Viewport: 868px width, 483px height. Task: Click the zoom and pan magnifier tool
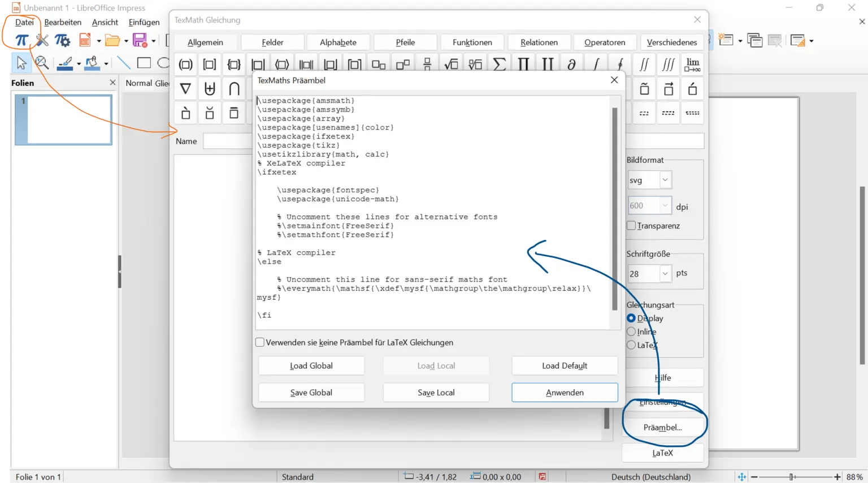(x=42, y=63)
